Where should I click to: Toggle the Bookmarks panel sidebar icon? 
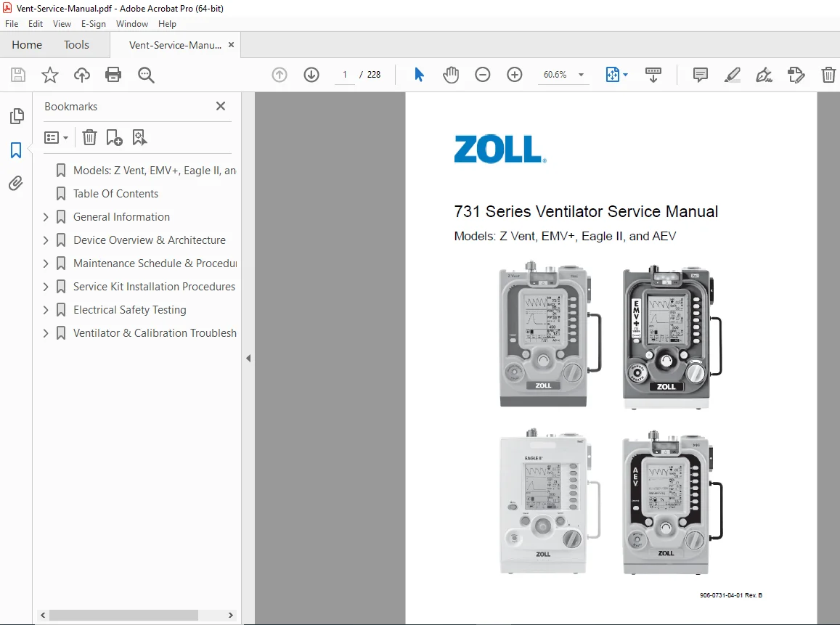coord(16,150)
